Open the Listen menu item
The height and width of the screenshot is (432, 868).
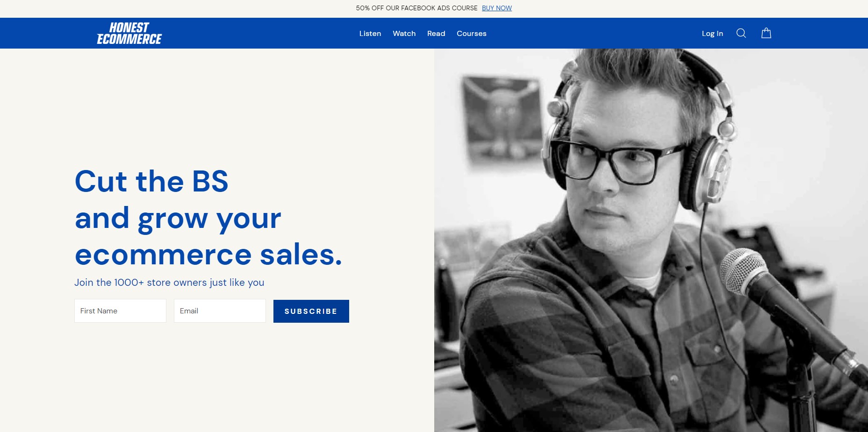pos(370,34)
